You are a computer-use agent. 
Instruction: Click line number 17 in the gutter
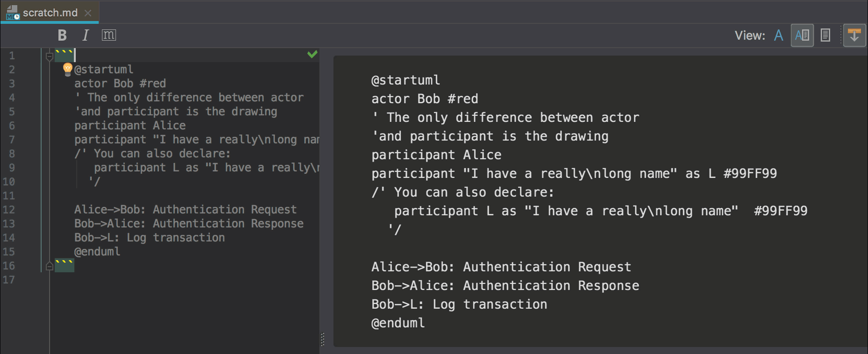point(9,280)
